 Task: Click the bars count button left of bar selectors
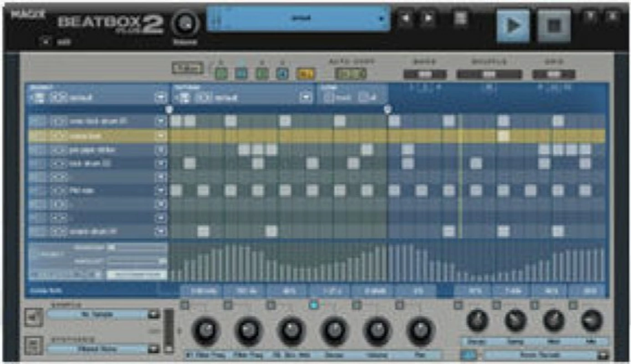(188, 68)
